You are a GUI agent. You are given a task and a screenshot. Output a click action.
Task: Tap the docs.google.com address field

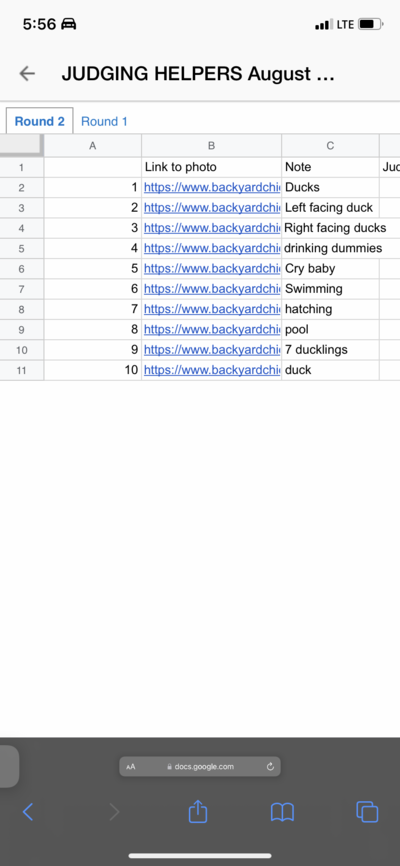200,767
